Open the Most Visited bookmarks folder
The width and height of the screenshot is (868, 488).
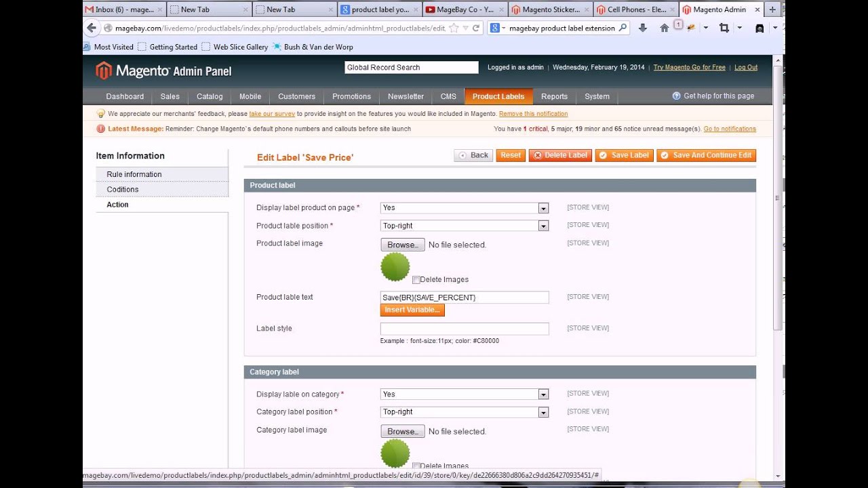click(x=108, y=47)
